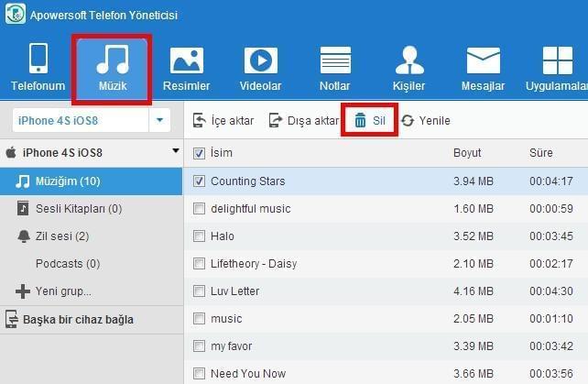The width and height of the screenshot is (588, 384).
Task: Click the audiobook icon of Sesli Kitapları
Action: click(x=23, y=208)
